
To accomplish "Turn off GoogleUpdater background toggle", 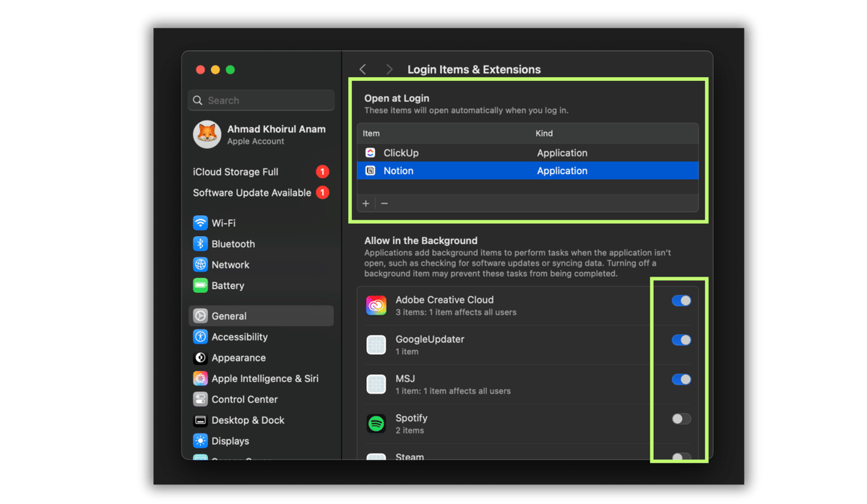I will pos(681,340).
